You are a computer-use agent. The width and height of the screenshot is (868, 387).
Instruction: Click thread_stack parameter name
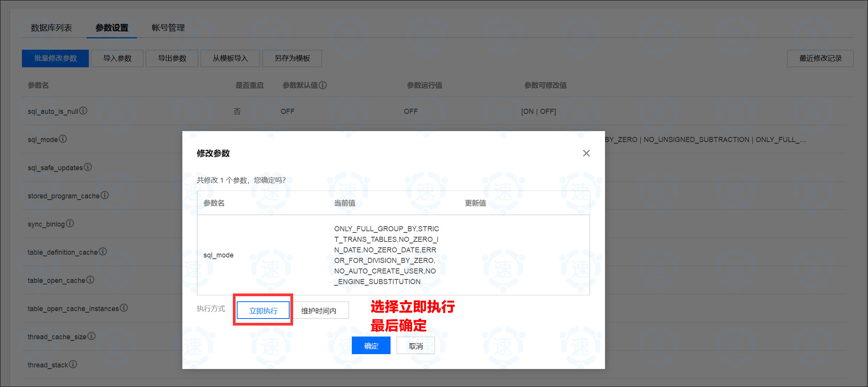coord(48,365)
